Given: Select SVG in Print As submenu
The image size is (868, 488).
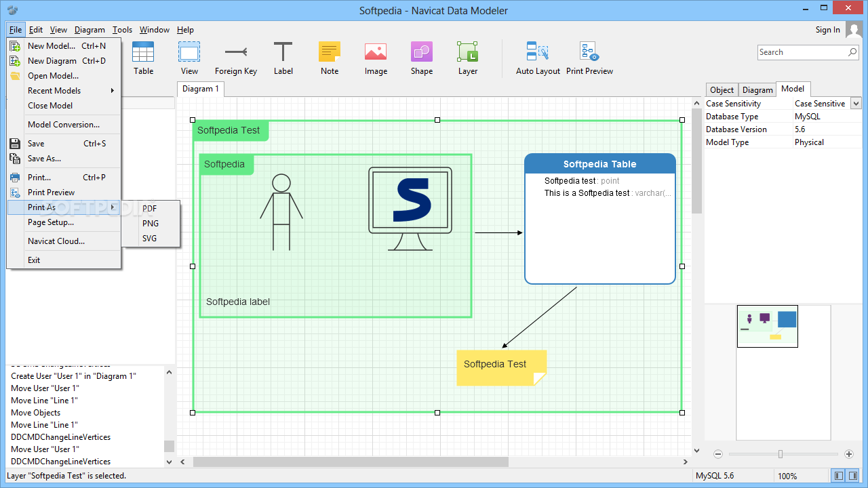Looking at the screenshot, I should [150, 239].
